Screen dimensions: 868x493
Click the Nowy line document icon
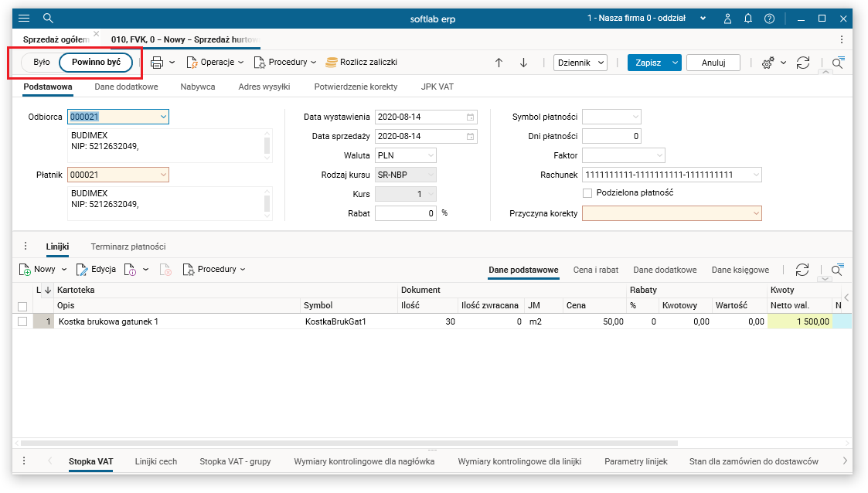[25, 270]
